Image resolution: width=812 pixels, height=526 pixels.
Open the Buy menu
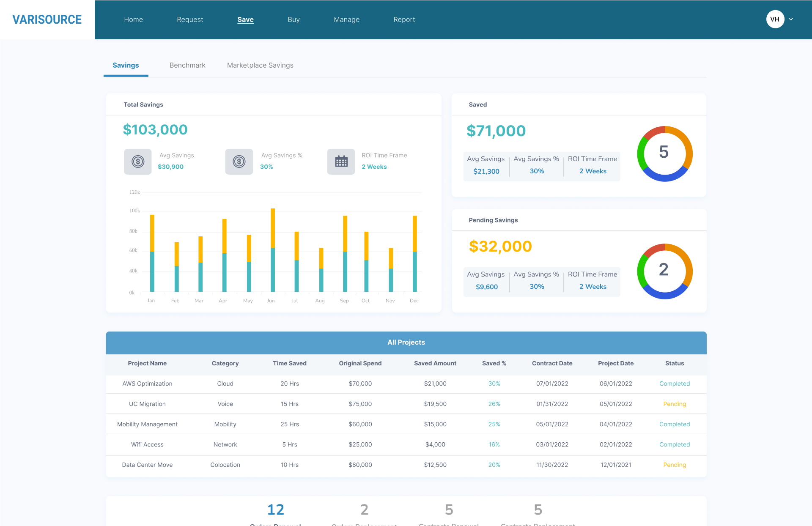point(294,19)
